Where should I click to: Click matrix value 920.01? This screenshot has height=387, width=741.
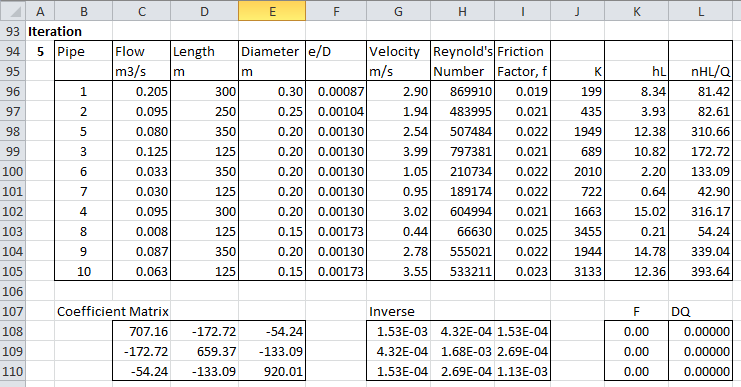pos(272,371)
